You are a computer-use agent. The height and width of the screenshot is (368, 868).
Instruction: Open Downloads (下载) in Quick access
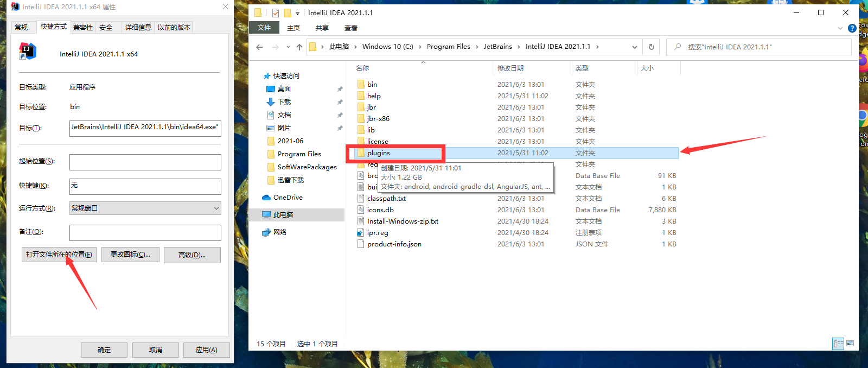click(279, 102)
